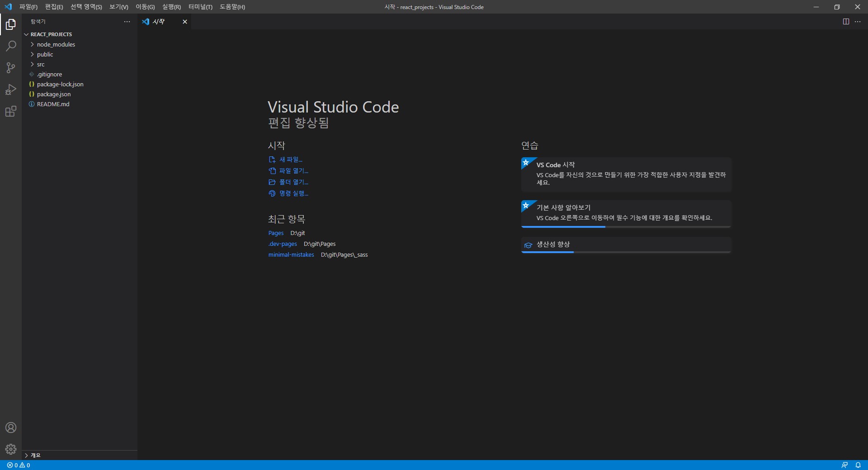Open the 터미널(T) menu
868x470 pixels.
tap(200, 7)
